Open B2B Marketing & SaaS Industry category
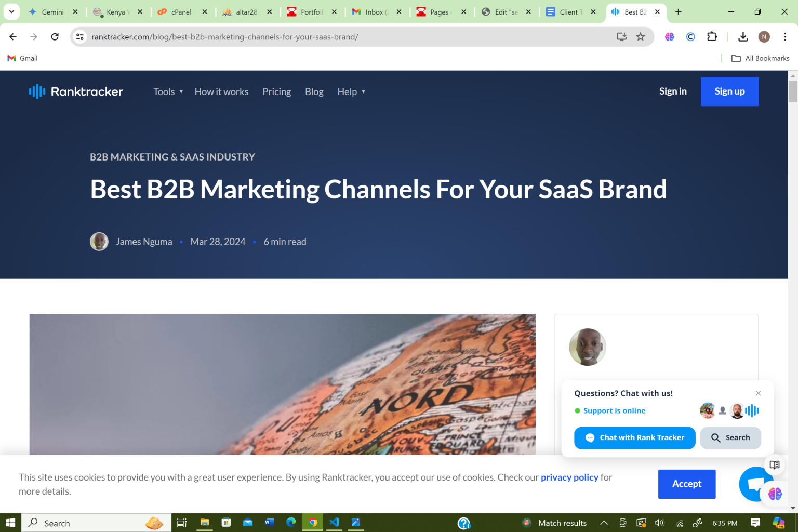 click(x=172, y=157)
